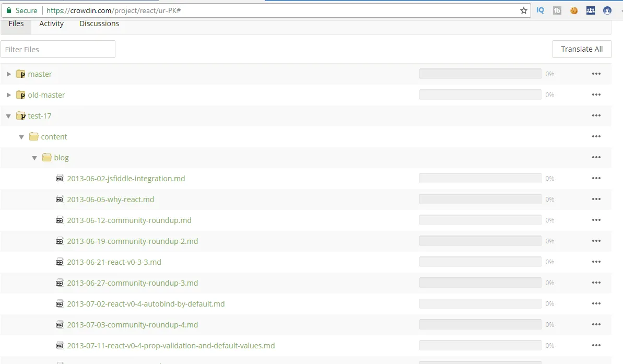Open the old-master branch options menu
623x364 pixels.
(x=596, y=95)
